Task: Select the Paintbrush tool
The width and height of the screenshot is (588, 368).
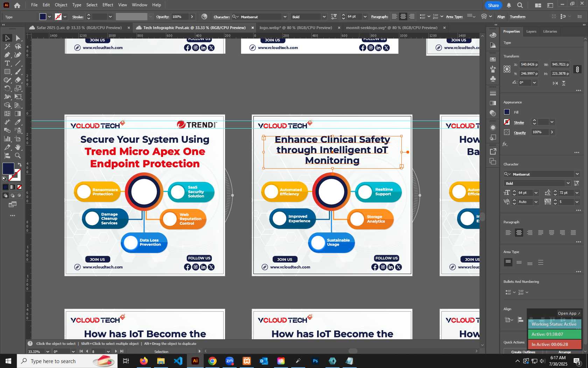Action: [18, 71]
